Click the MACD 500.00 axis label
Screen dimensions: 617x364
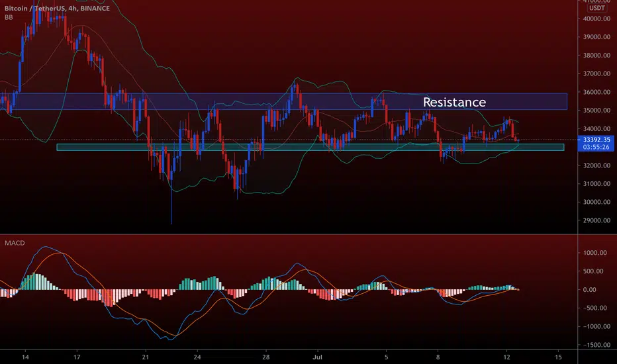pos(593,271)
